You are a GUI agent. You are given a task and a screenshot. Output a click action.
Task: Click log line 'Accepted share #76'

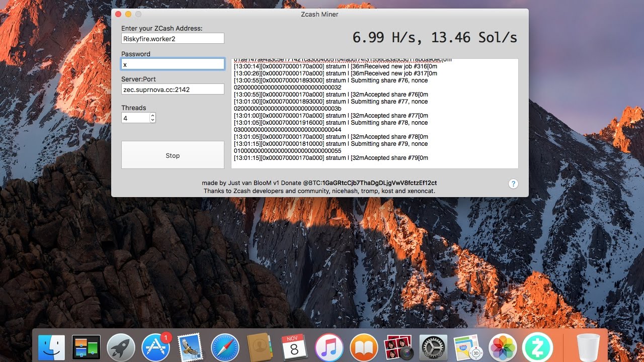coord(331,95)
